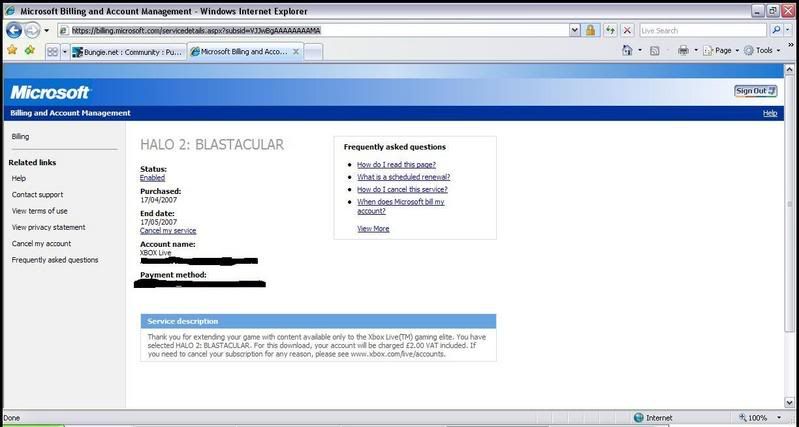Click the Internet Explorer title bar icon
799x427 pixels.
[10, 11]
